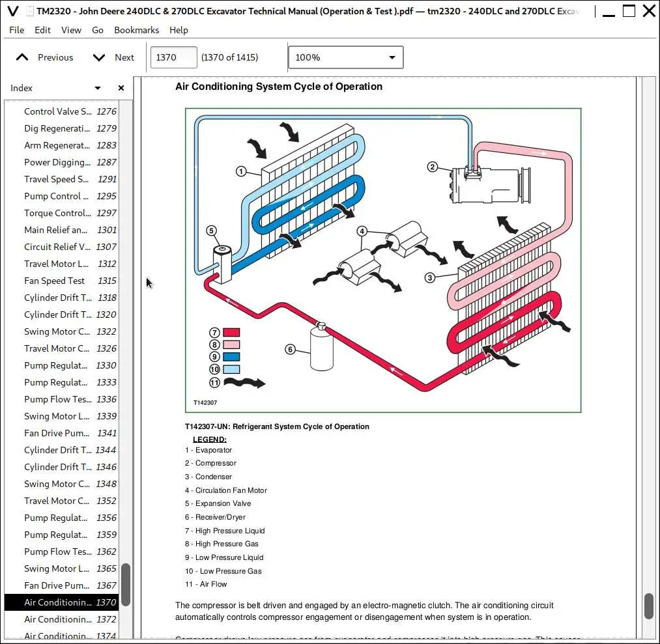Open the Bookmarks menu

(x=136, y=30)
